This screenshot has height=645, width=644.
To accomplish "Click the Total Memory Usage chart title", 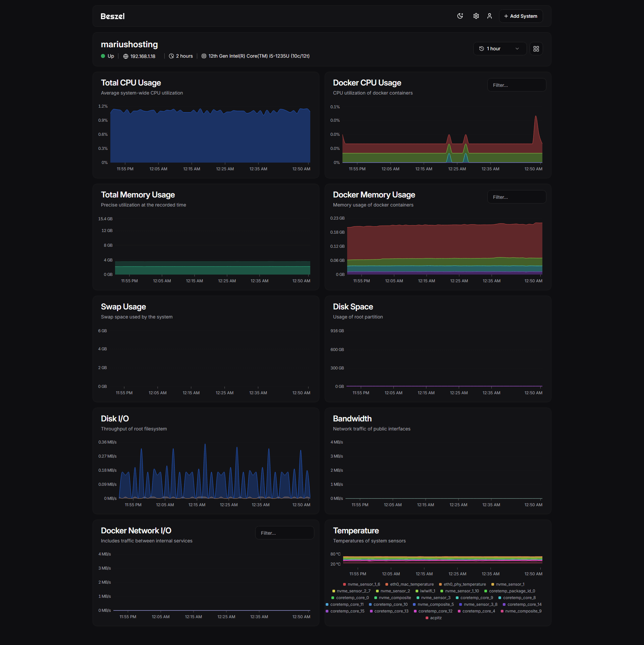I will 138,195.
